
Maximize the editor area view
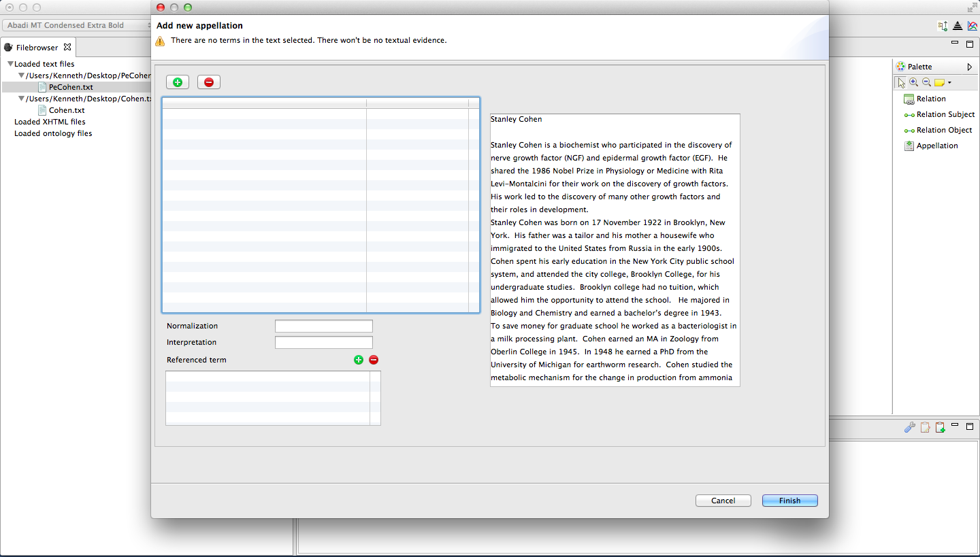click(970, 44)
